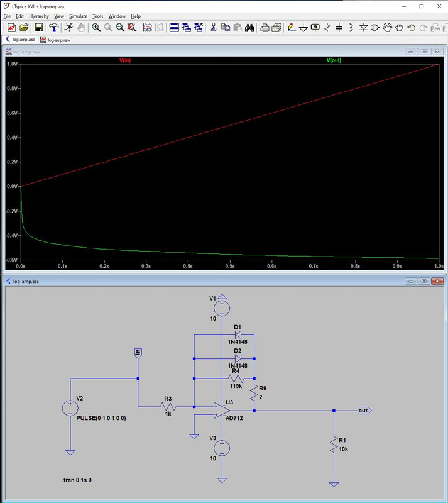Click the Redo arrow icon
The width and height of the screenshot is (448, 503).
[423, 28]
